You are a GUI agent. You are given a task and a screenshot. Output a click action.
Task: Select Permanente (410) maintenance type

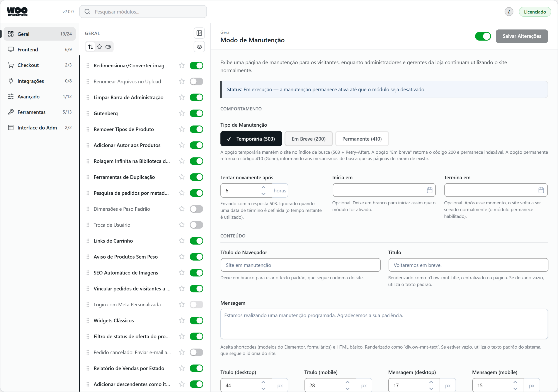tap(362, 139)
